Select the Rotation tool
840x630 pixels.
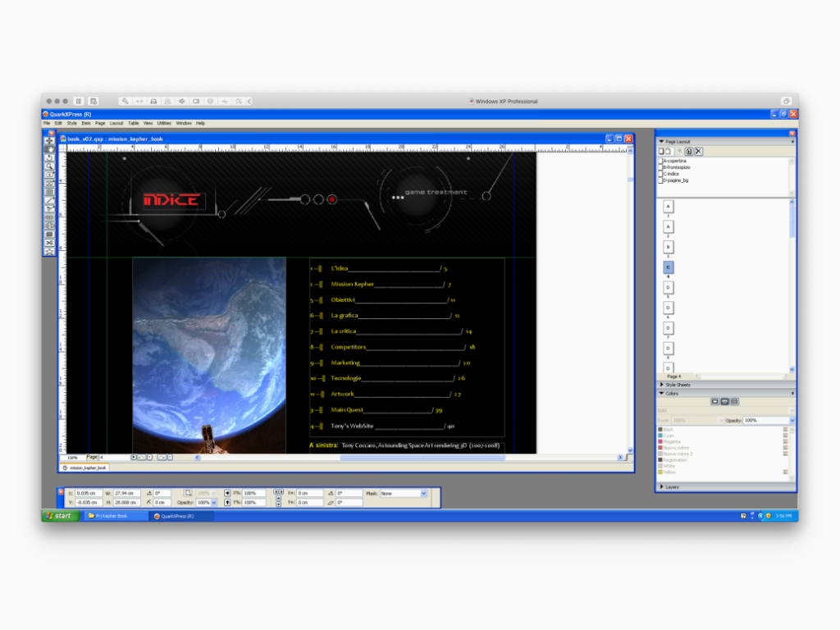49,157
